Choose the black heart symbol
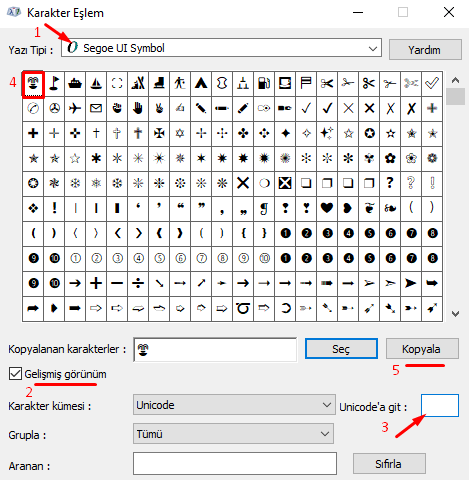The image size is (469, 480). point(327,208)
